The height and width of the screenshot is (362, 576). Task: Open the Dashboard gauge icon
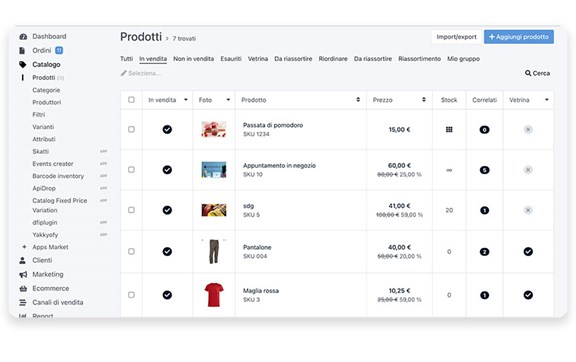(23, 36)
